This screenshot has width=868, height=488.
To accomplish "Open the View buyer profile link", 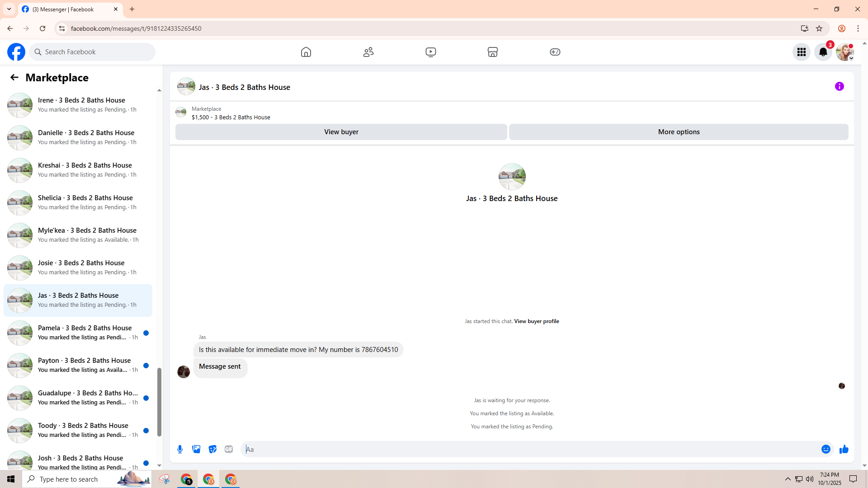I will 537,321.
